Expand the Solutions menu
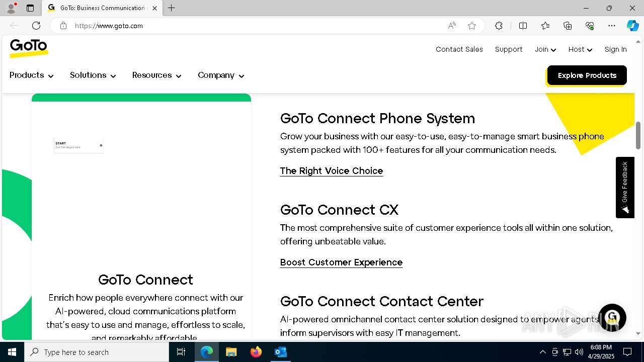The height and width of the screenshot is (362, 644). coord(93,75)
